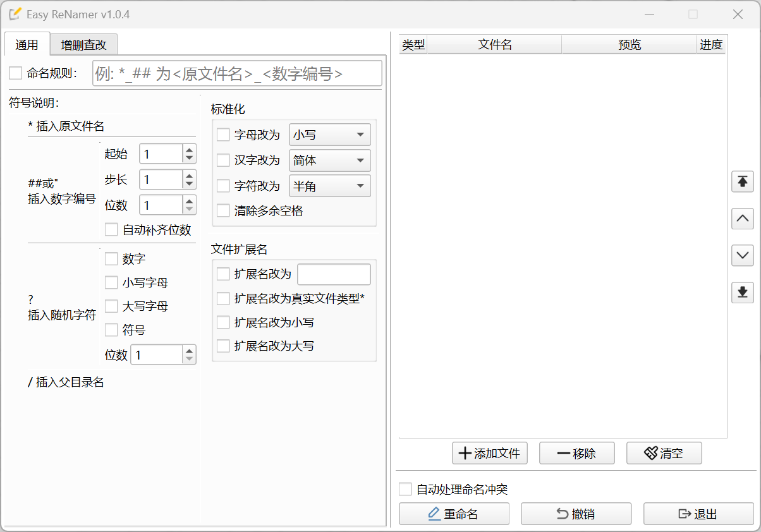Enable the 命名规则 checkbox

click(x=16, y=73)
